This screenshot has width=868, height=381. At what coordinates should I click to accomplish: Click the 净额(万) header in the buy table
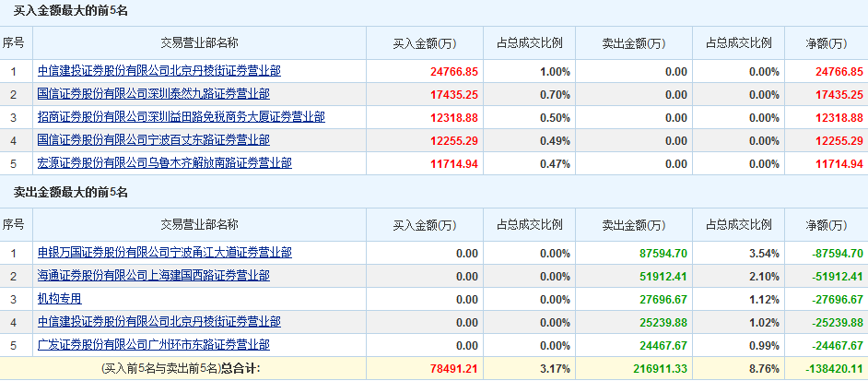[826, 43]
